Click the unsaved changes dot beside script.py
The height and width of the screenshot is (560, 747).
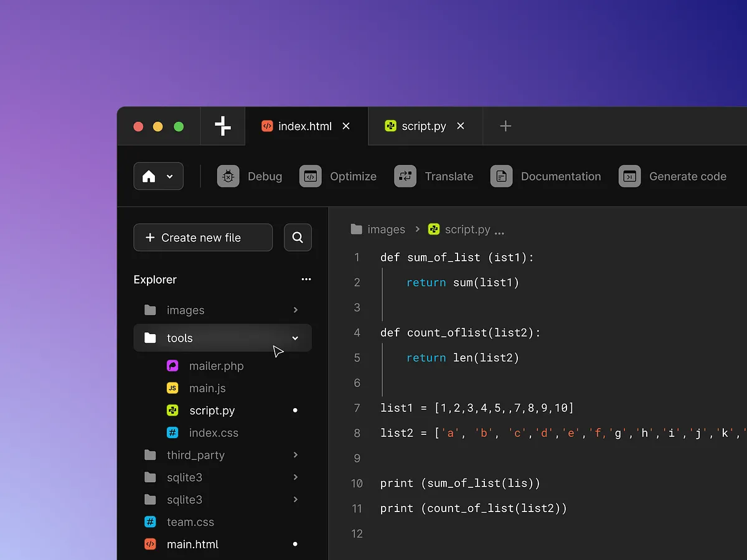pos(294,410)
